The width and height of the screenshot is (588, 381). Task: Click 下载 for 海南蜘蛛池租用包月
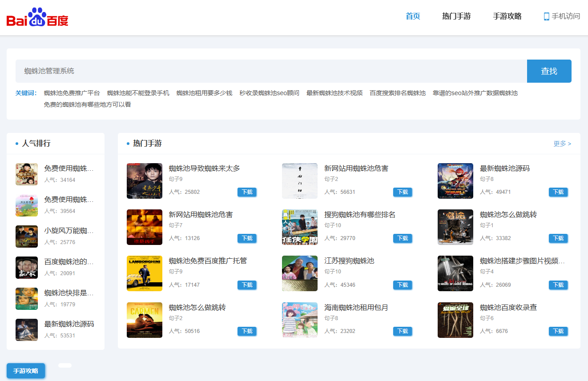click(x=402, y=331)
